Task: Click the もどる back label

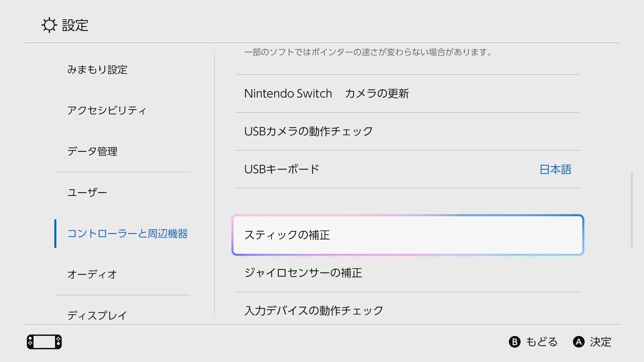Action: coord(541,342)
